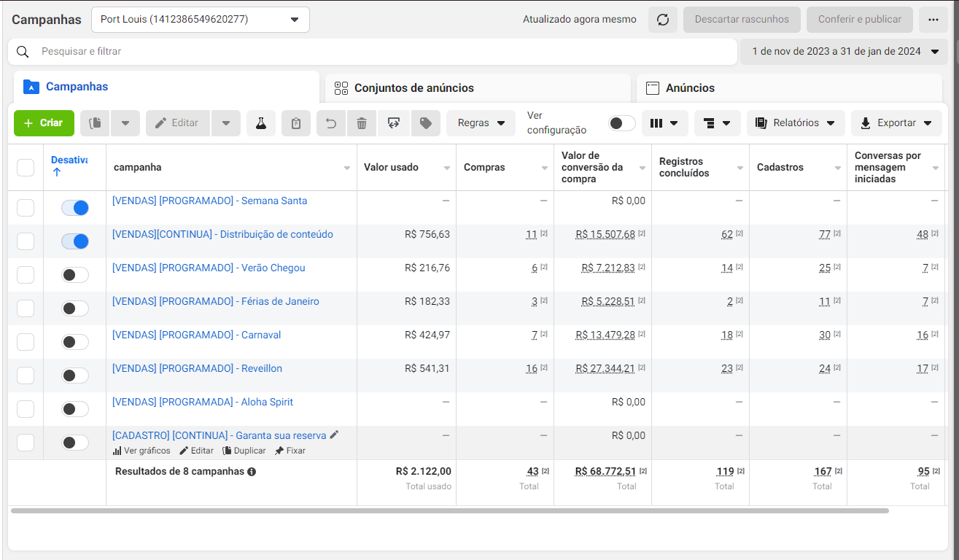Click the Conferir e publicar button

(x=859, y=20)
